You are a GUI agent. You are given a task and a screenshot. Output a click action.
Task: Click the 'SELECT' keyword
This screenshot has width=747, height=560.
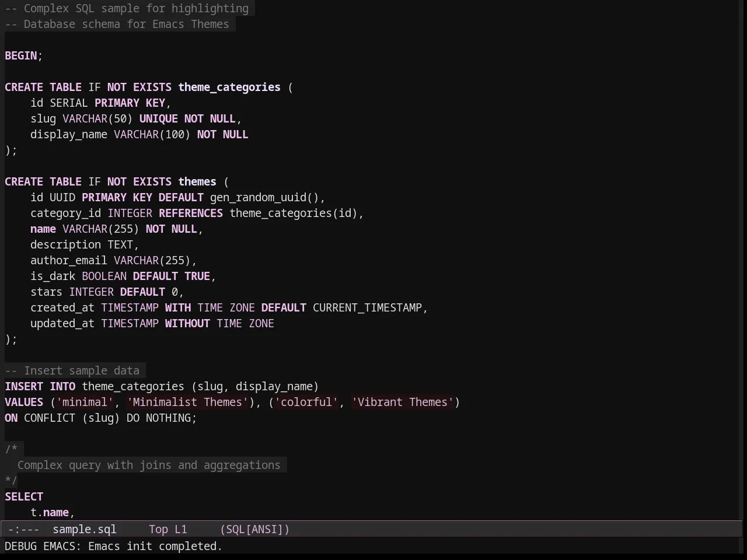click(x=24, y=497)
